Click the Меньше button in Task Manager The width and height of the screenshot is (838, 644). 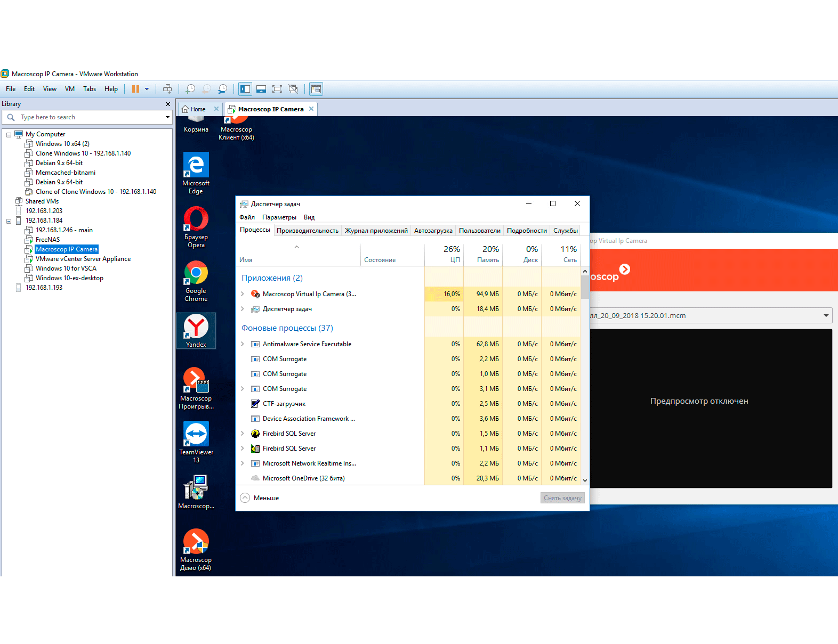pyautogui.click(x=260, y=498)
